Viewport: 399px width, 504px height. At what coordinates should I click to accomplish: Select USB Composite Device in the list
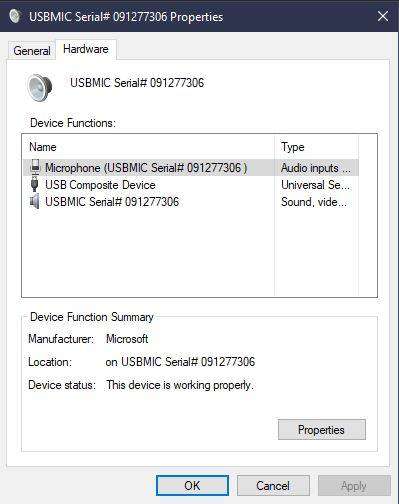100,185
